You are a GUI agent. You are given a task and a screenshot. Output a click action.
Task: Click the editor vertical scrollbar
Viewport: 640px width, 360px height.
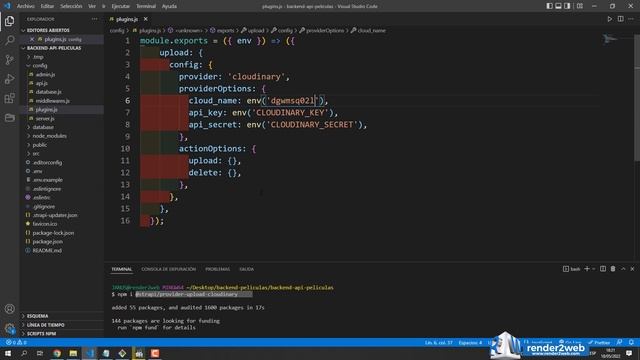click(x=637, y=98)
